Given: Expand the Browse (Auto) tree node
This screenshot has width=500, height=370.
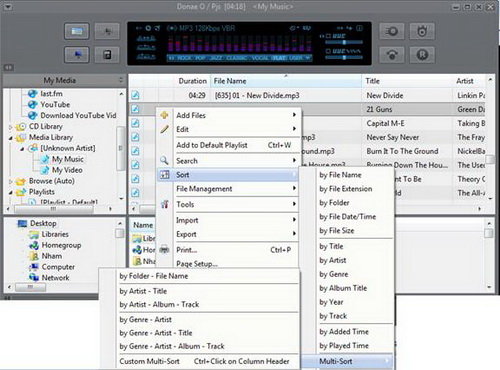Looking at the screenshot, I should [x=10, y=181].
